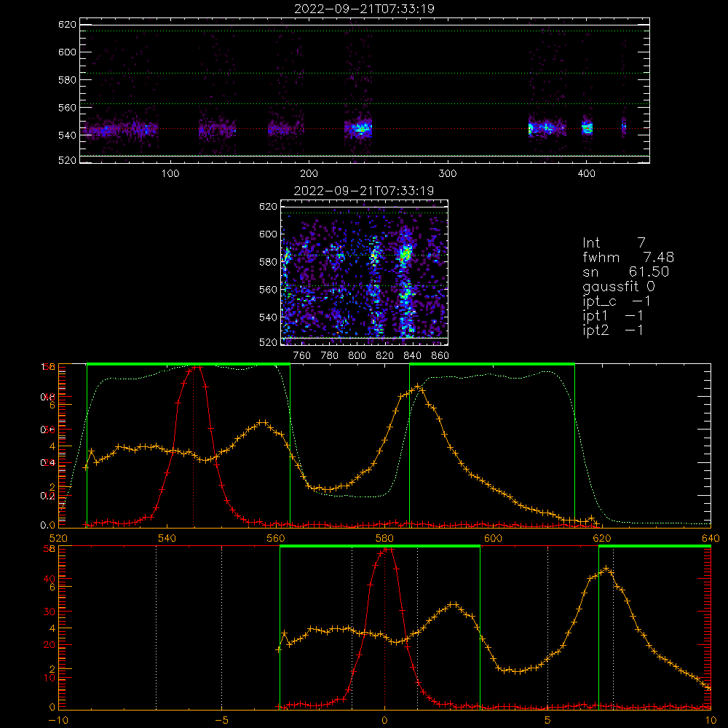Screen dimensions: 728x728
Task: Click the brightest blob near 240 in top spectrum
Action: [361, 128]
